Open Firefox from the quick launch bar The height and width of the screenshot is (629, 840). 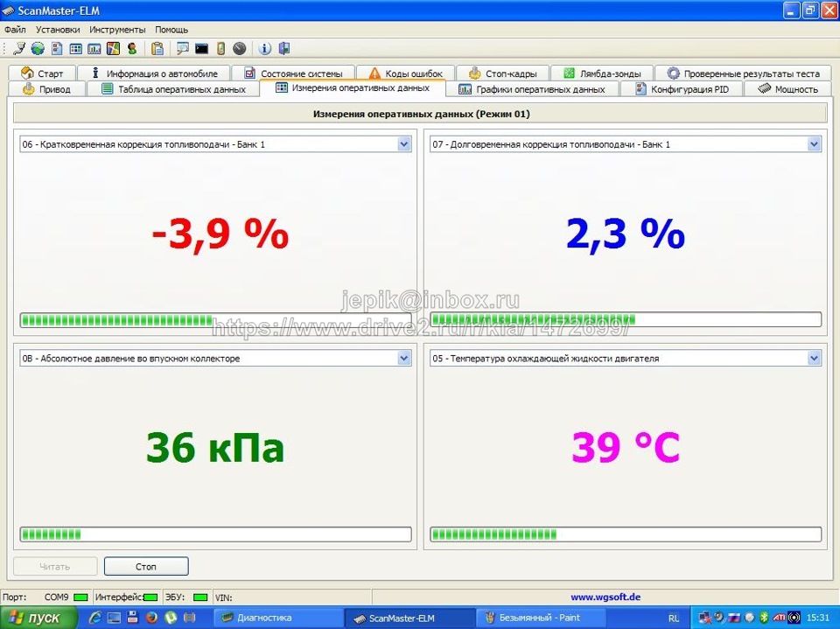pyautogui.click(x=150, y=618)
